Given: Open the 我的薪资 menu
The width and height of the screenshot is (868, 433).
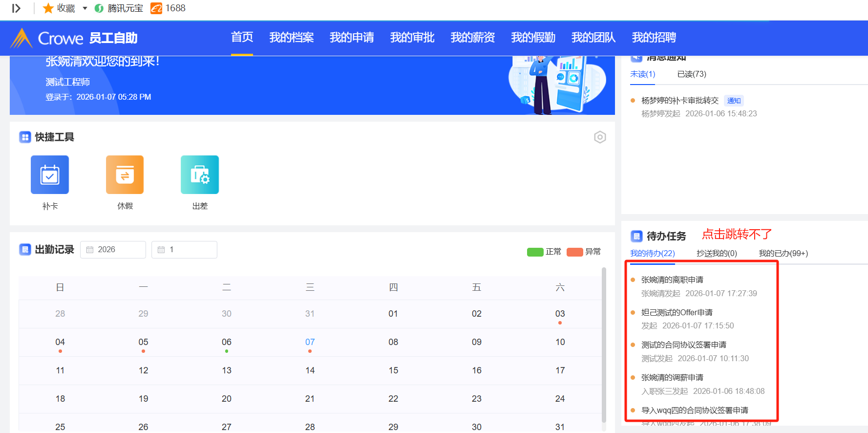Looking at the screenshot, I should click(473, 37).
